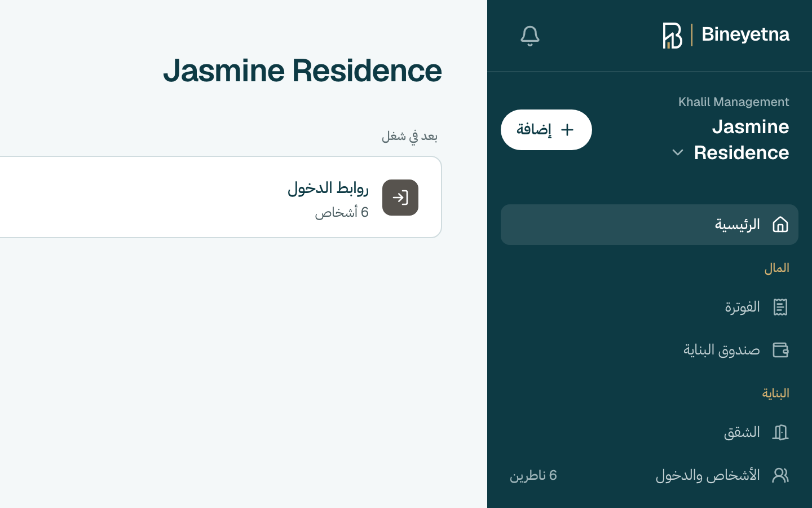Click the billing receipt icon

(780, 307)
